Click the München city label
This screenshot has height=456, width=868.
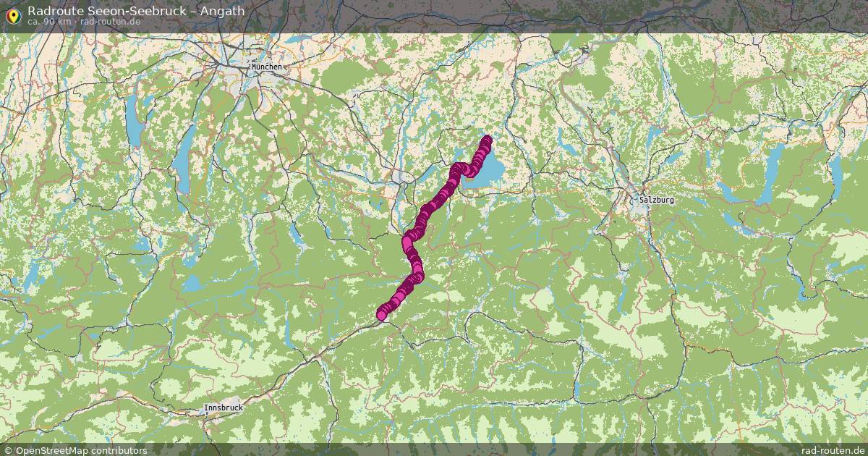266,67
